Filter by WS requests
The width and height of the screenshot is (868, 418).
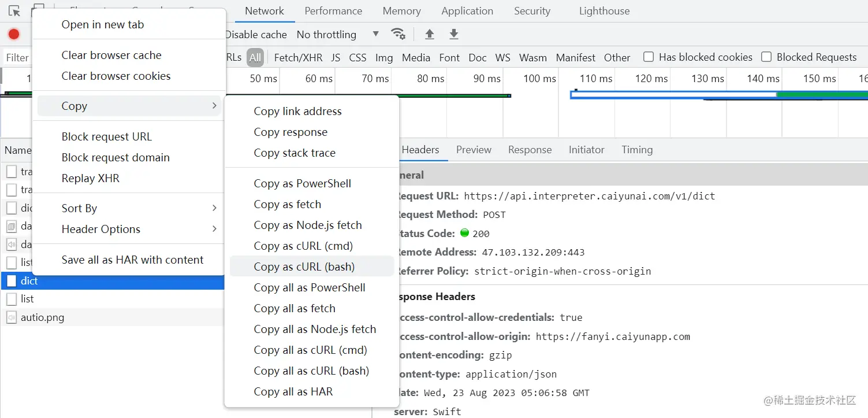point(503,57)
